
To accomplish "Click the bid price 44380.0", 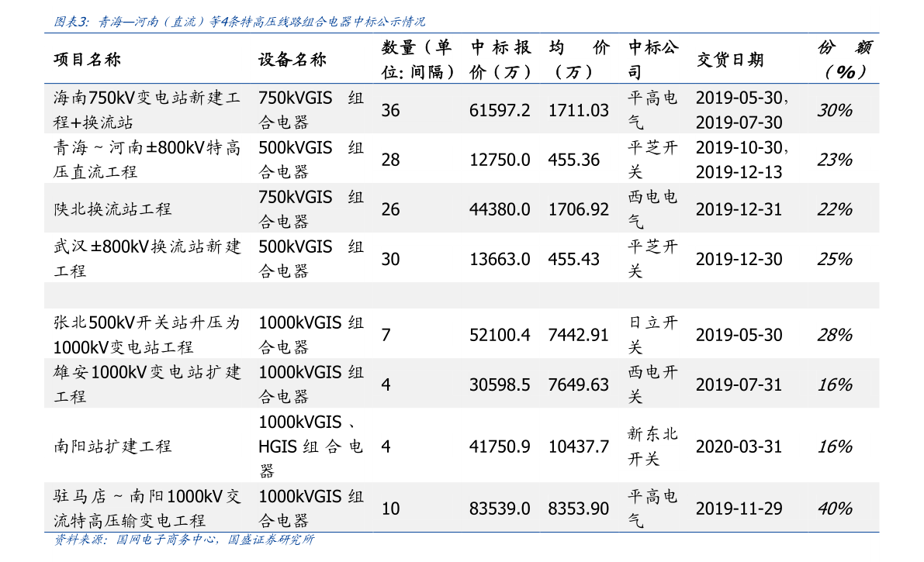I will click(500, 209).
